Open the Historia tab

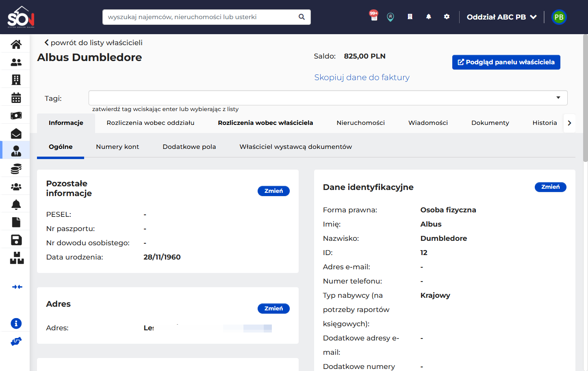coord(545,123)
